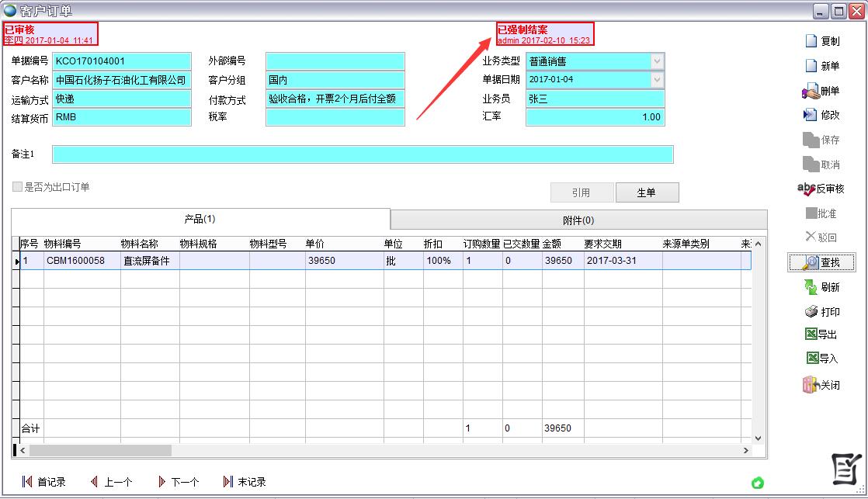Click the 修改 (edit) icon
This screenshot has height=499, width=868.
click(811, 115)
